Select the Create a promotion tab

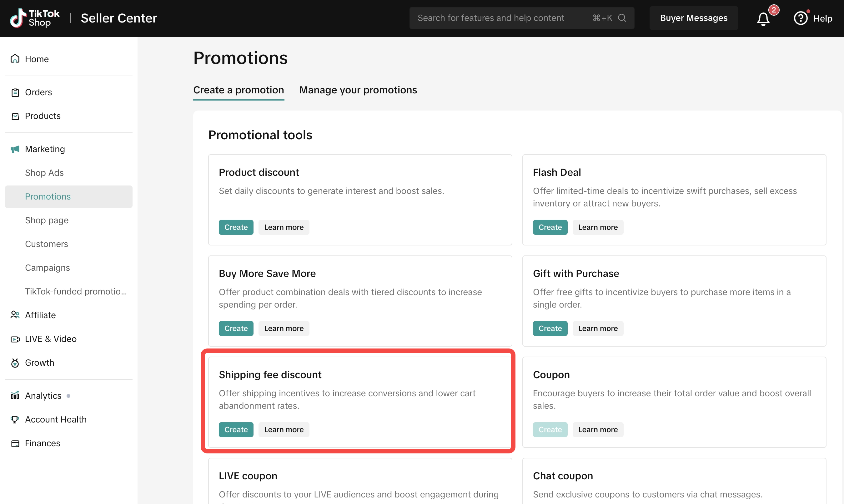point(238,90)
